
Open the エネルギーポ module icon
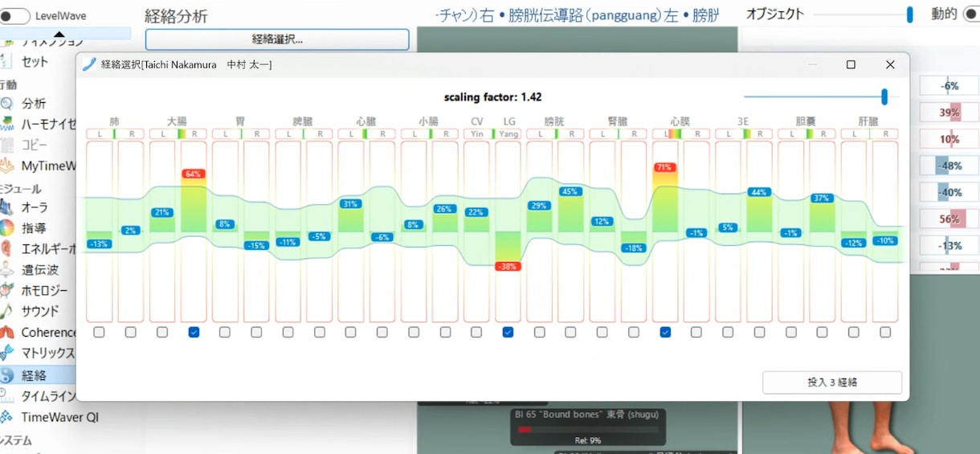click(6, 249)
